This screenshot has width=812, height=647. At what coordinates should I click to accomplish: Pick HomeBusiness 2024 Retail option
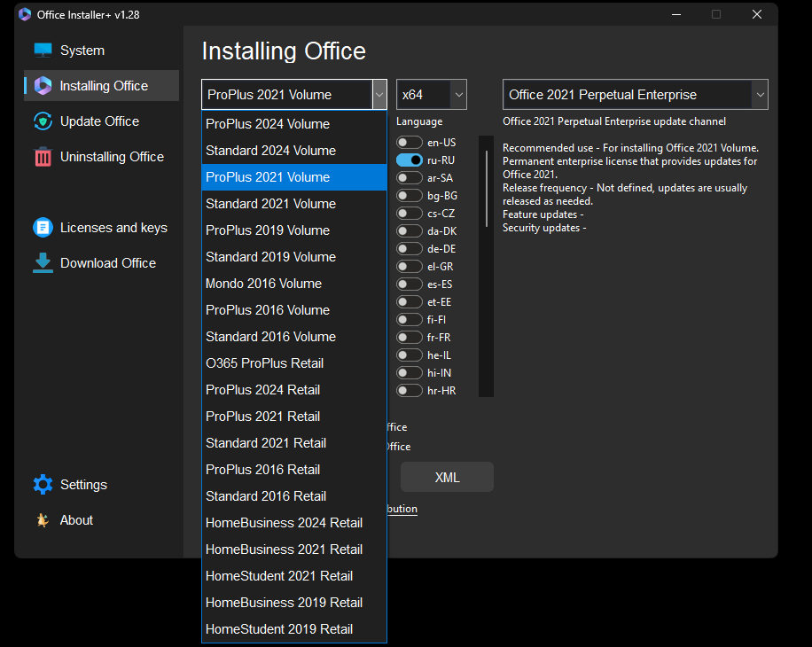(x=294, y=523)
